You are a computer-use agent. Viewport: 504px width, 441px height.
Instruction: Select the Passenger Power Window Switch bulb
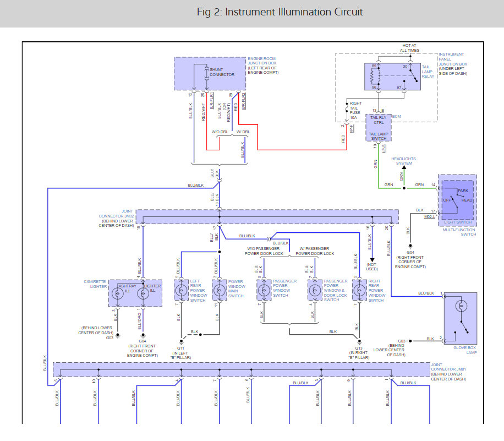[x=264, y=290]
